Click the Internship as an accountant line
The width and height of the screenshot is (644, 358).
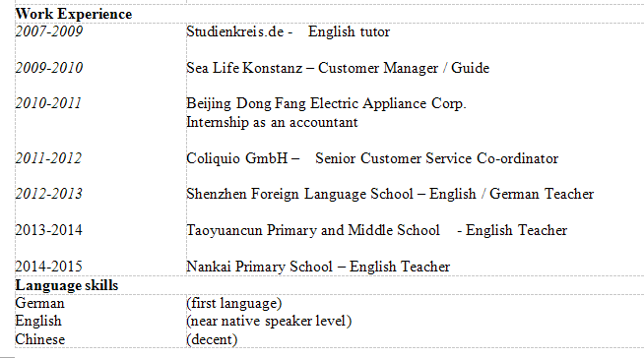[272, 122]
